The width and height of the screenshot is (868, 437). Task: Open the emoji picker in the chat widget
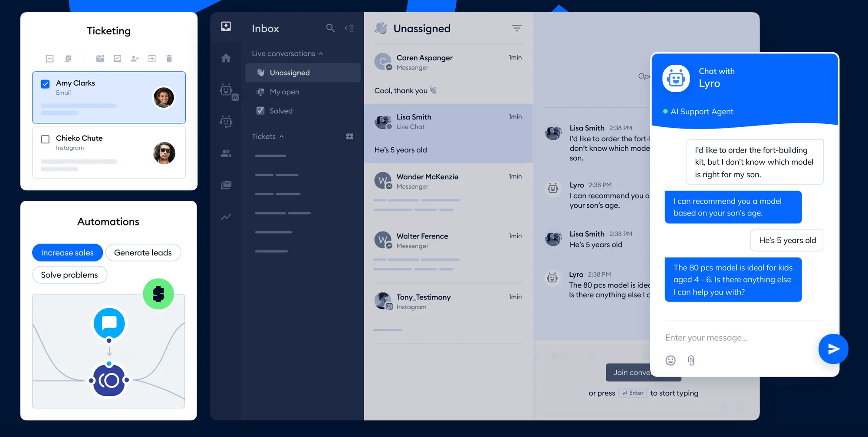click(x=670, y=360)
